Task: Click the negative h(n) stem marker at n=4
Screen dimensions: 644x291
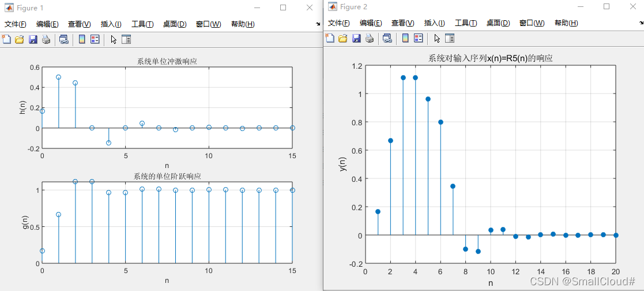Action: click(108, 143)
